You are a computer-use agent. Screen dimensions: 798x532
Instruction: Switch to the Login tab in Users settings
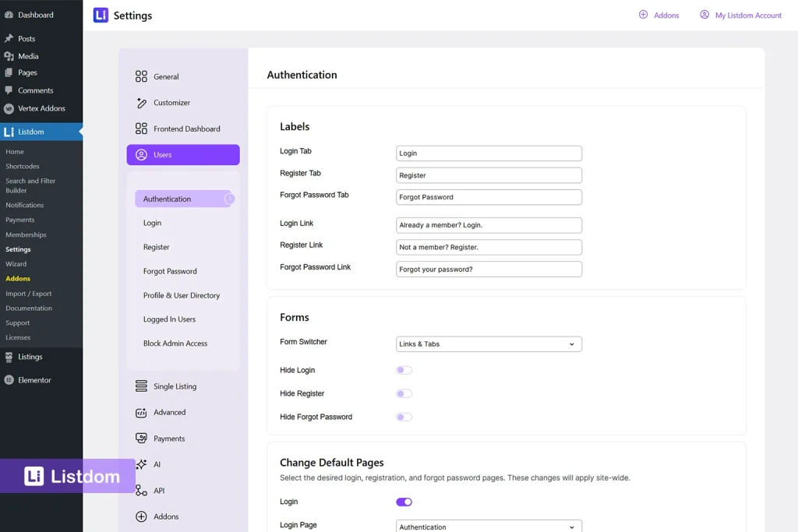(152, 222)
